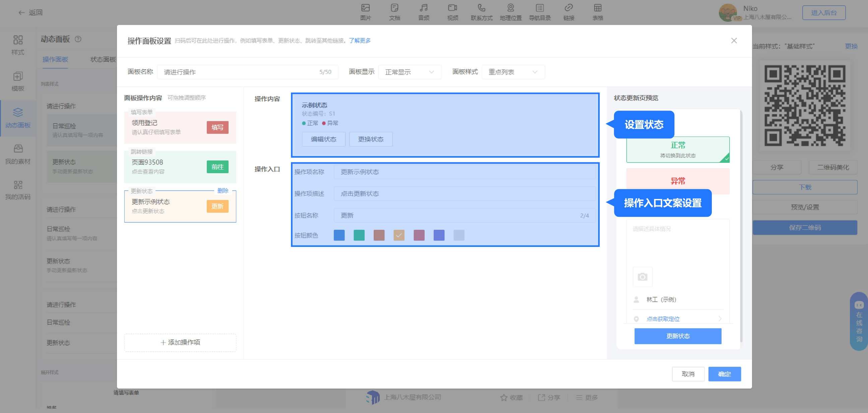
Task: Click the 面板名称 input field
Action: [x=248, y=72]
